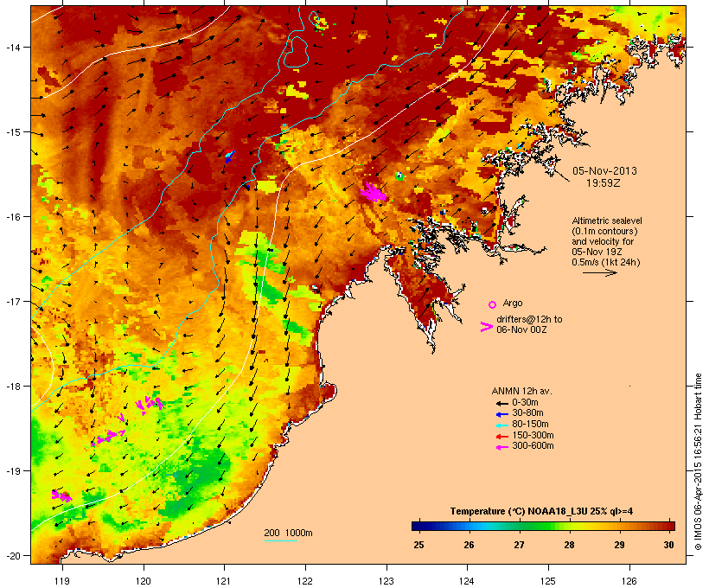Click the cyan 80-150m legend arrow

[502, 425]
